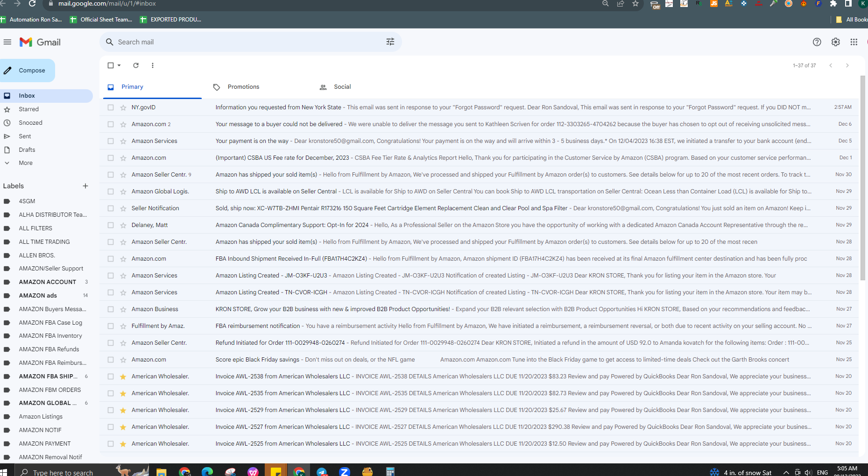Open the 4SGM label
This screenshot has width=868, height=476.
(27, 201)
